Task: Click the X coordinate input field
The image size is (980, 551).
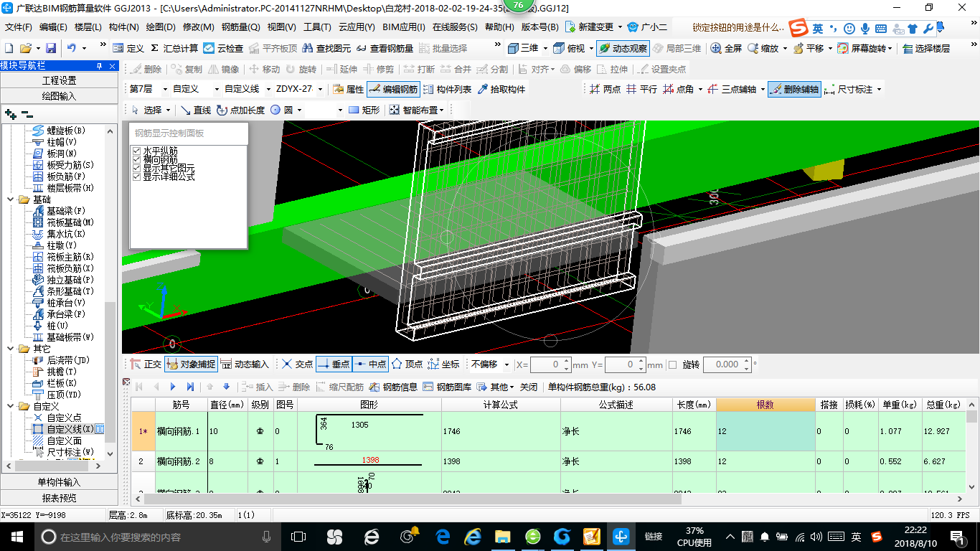Action: pyautogui.click(x=551, y=364)
